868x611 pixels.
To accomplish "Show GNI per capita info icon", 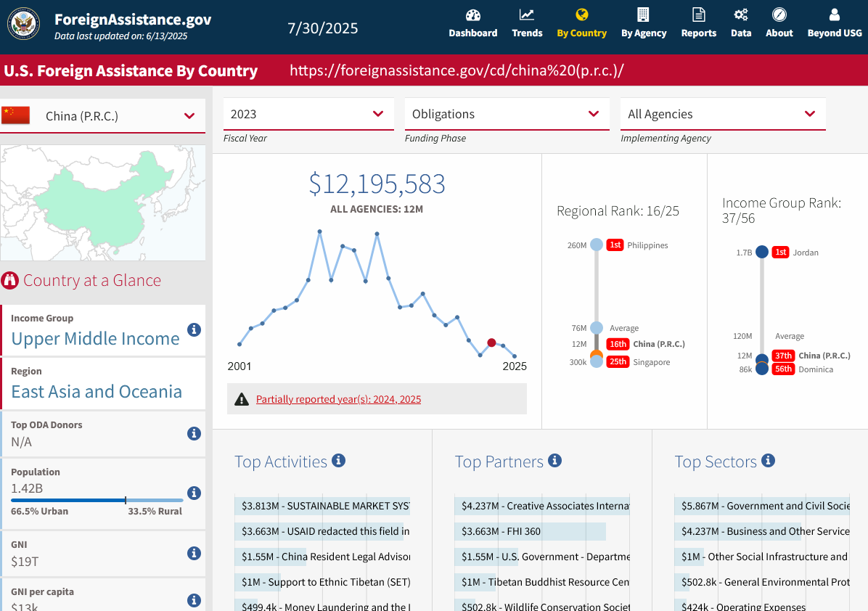I will point(194,600).
